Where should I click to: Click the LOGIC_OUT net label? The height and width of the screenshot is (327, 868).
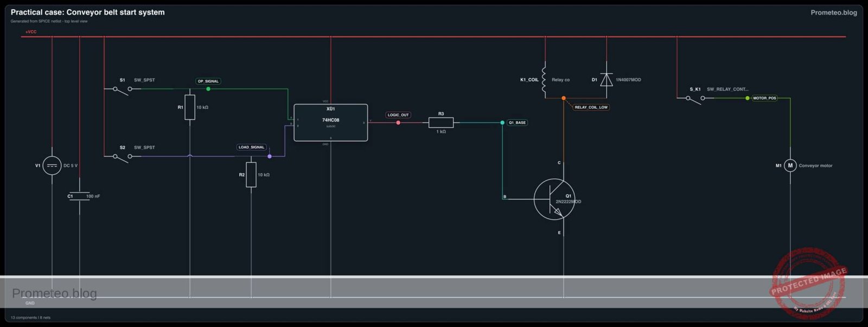pos(398,115)
